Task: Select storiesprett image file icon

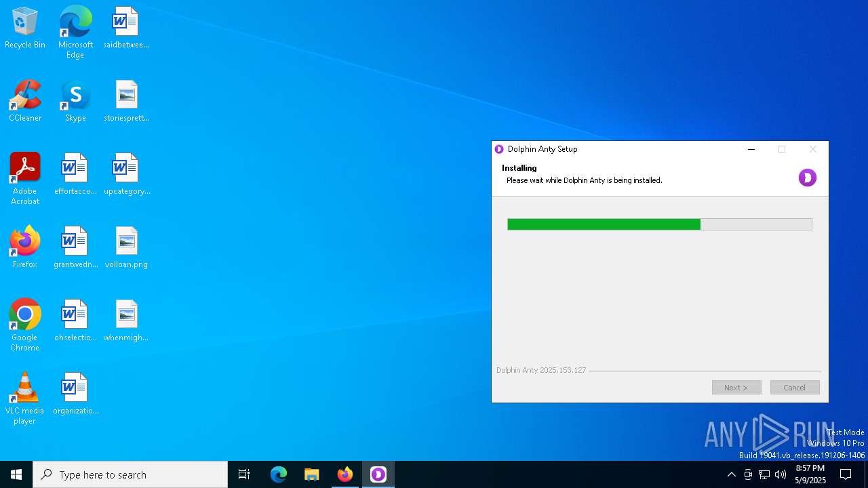Action: 126,101
